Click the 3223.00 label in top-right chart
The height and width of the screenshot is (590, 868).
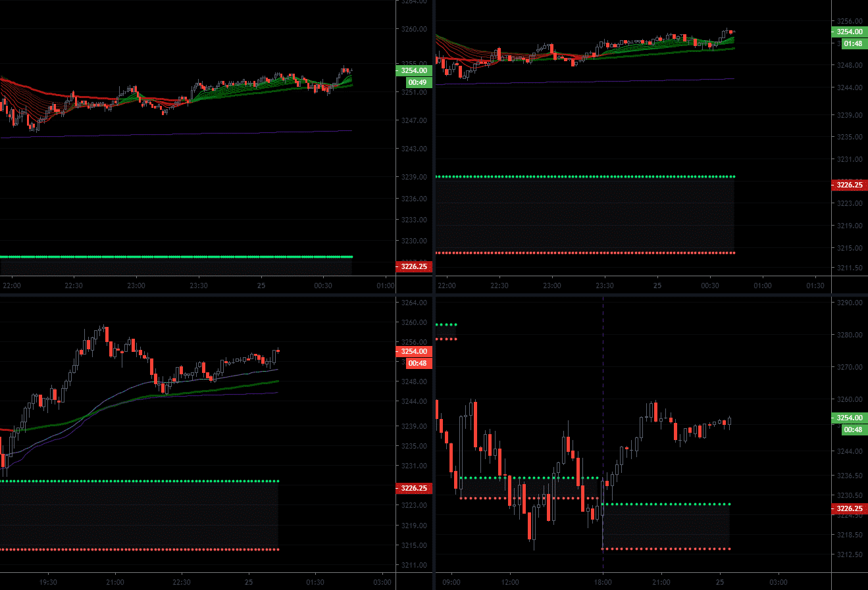tap(849, 203)
